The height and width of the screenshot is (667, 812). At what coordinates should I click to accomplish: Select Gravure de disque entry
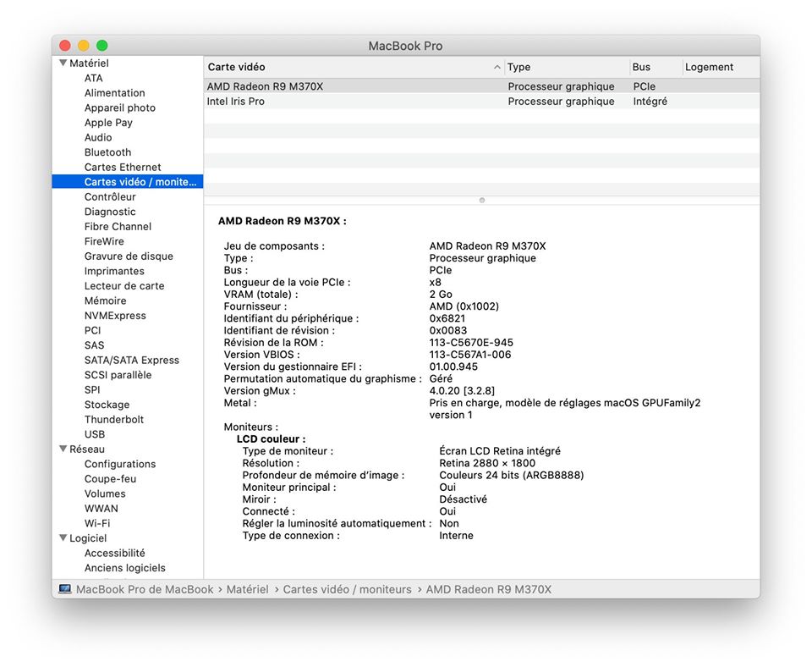point(129,256)
